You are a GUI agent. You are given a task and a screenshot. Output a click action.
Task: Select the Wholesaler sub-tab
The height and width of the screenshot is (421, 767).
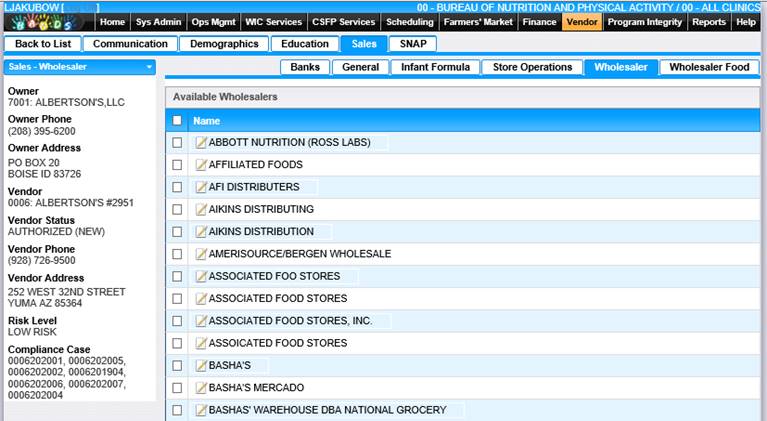[x=621, y=67]
